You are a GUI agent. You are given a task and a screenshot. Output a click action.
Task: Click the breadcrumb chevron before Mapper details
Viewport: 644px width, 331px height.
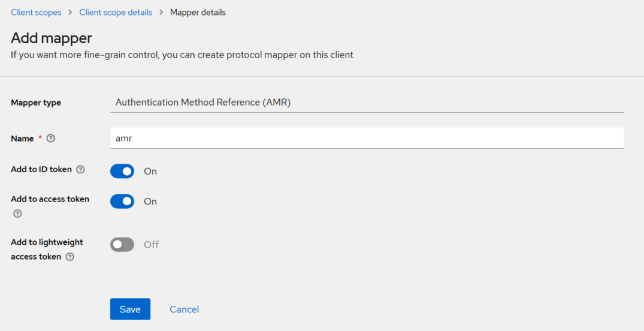point(161,13)
